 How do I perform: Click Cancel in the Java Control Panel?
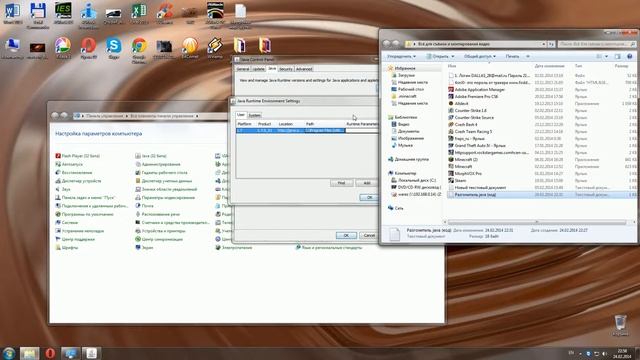click(x=369, y=236)
